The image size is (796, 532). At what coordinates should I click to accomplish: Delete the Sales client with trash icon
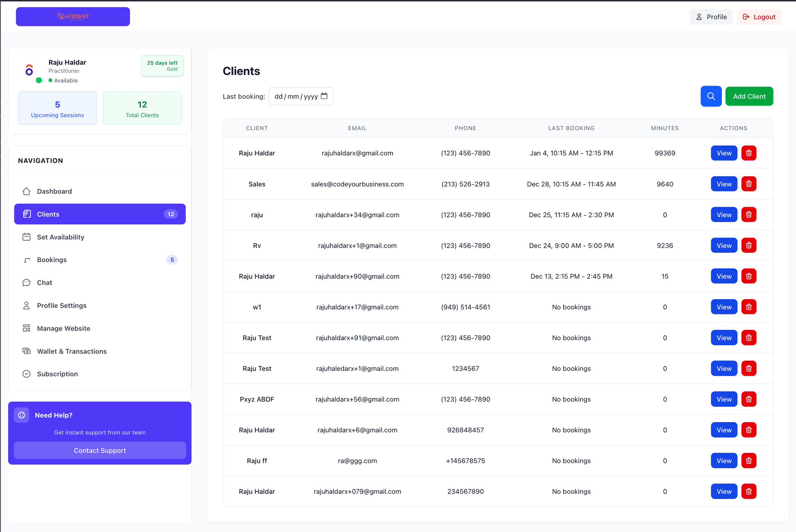coord(748,184)
